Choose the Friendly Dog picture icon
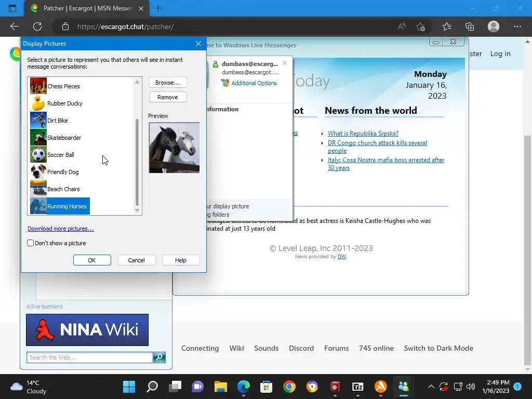This screenshot has height=399, width=532. point(38,171)
